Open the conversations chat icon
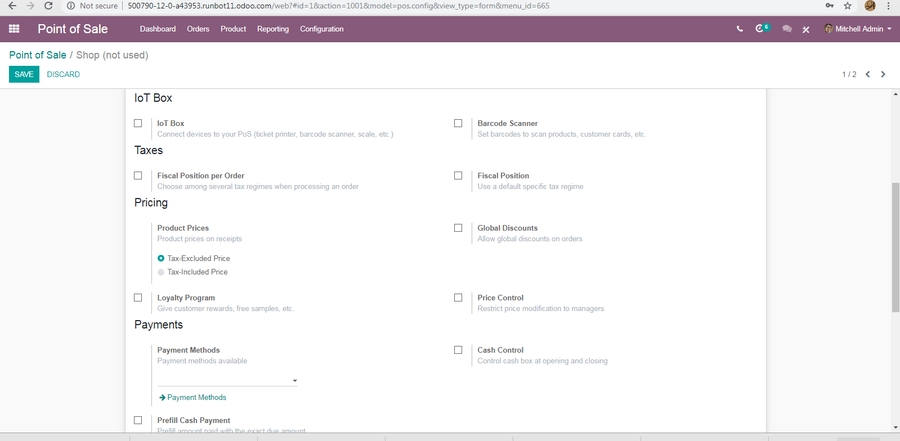The image size is (900, 441). coord(787,29)
